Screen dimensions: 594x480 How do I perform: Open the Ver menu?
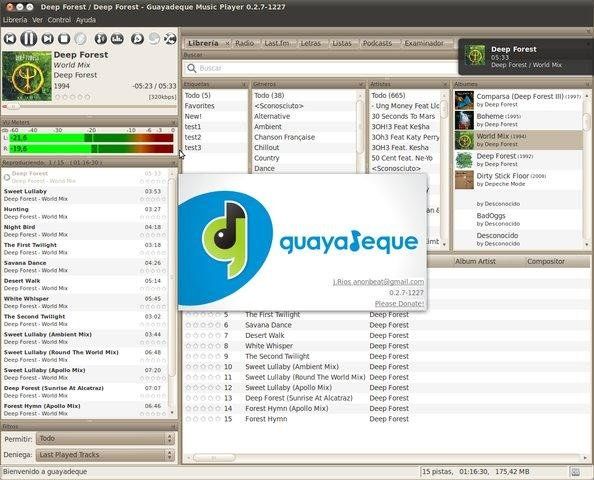(x=37, y=20)
